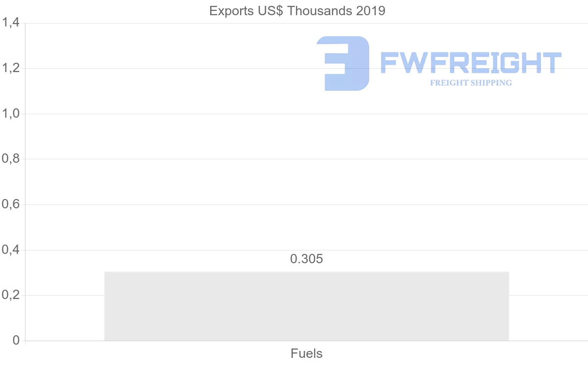Click the x-axis baseline left of the bar
This screenshot has height=374, width=588.
(x=64, y=341)
